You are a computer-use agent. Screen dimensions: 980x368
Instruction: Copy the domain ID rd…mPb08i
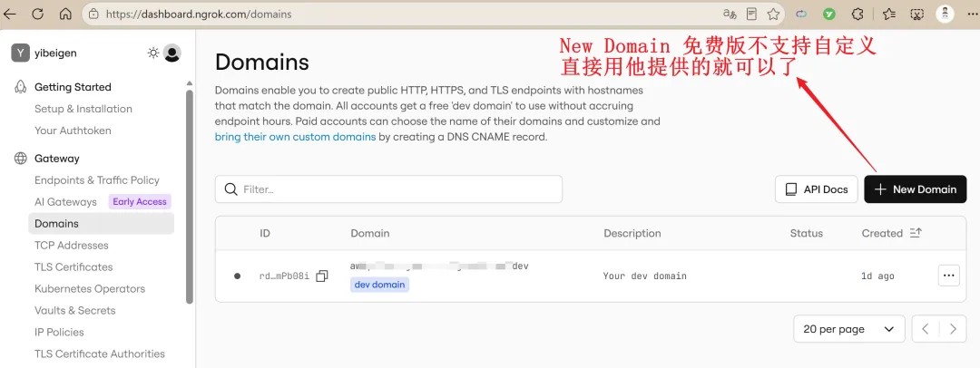click(x=322, y=276)
